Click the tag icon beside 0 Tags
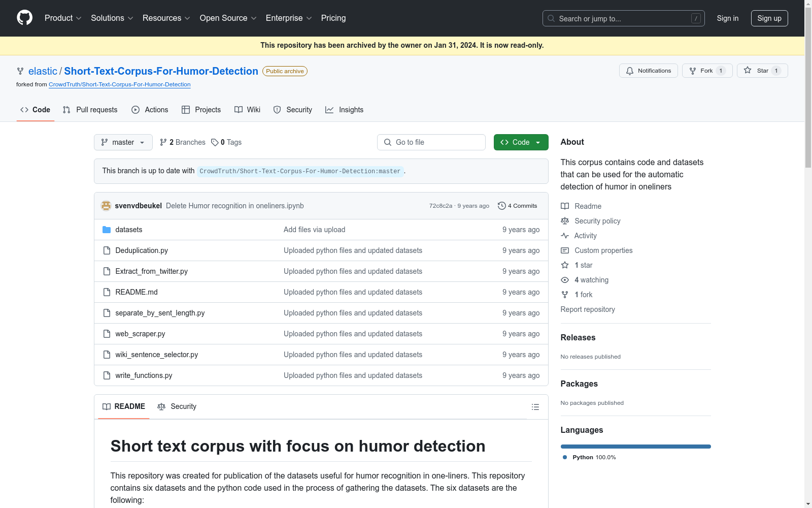The width and height of the screenshot is (812, 508). [215, 142]
